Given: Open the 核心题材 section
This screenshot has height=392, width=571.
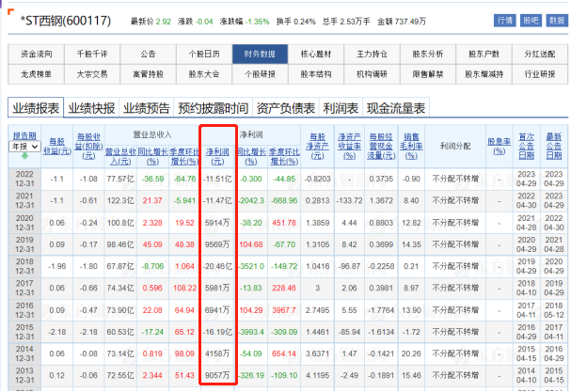Looking at the screenshot, I should (316, 54).
